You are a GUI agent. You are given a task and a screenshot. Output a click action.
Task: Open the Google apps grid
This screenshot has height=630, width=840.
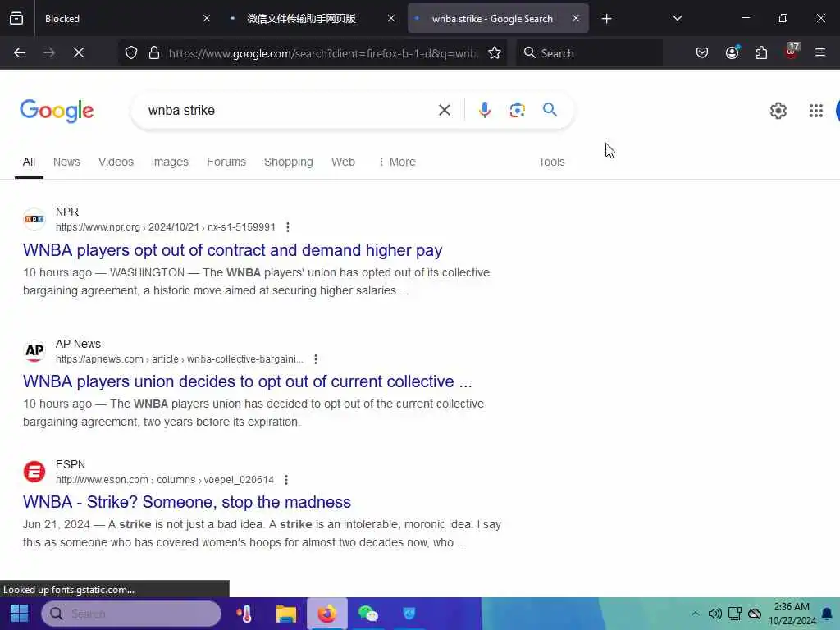click(816, 111)
